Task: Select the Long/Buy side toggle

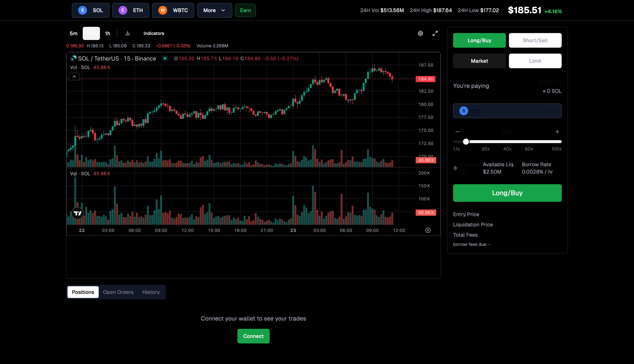Action: pos(479,40)
